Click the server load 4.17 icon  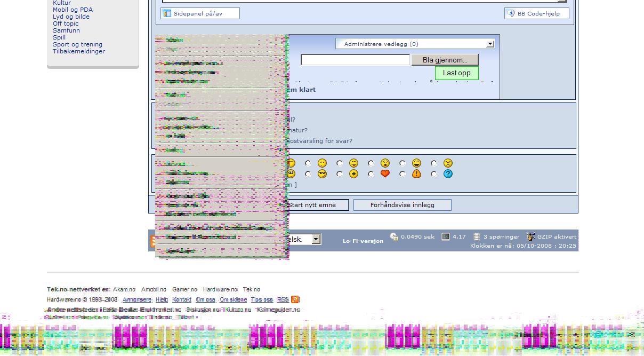coord(446,236)
